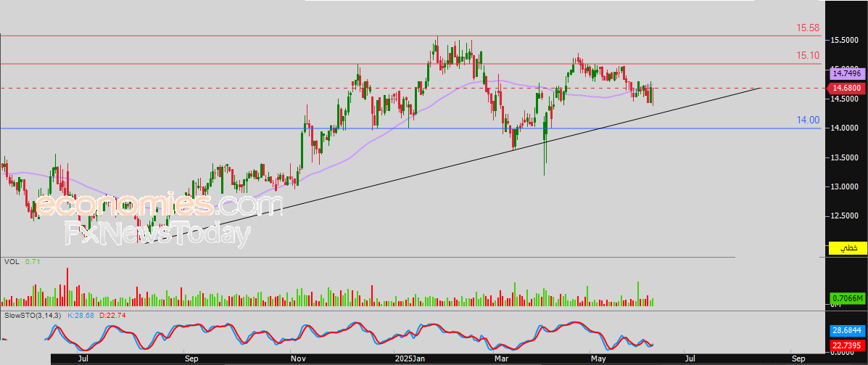Click the VOL indicator label

10,261
